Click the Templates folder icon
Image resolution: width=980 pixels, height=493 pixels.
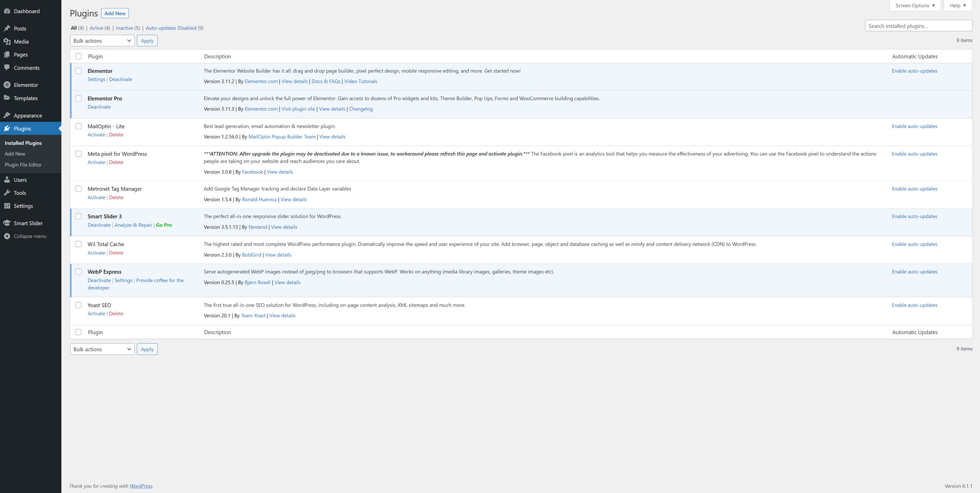pyautogui.click(x=7, y=98)
